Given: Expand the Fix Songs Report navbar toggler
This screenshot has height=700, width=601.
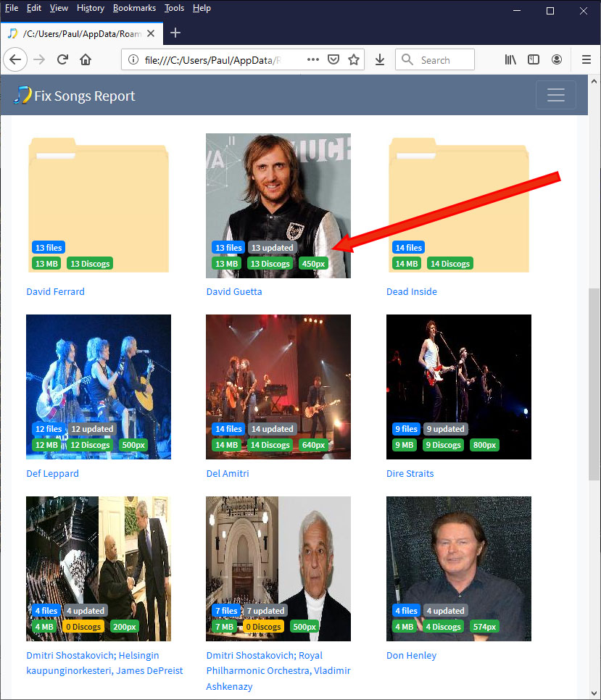Looking at the screenshot, I should click(x=556, y=95).
